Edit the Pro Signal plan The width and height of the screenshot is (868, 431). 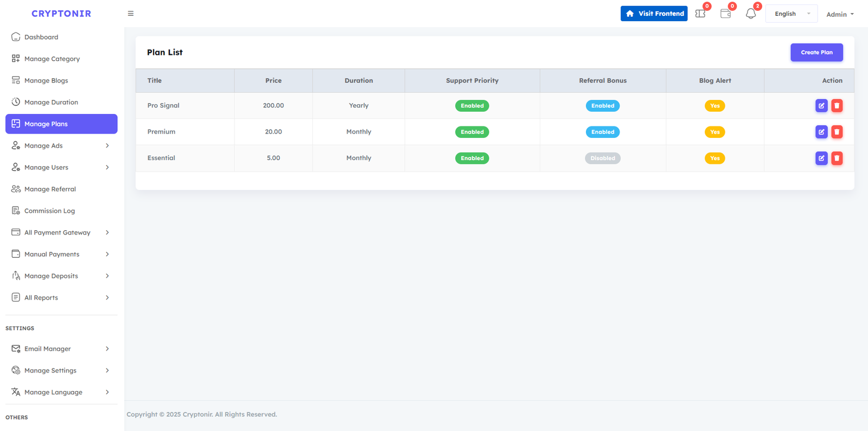(x=821, y=106)
